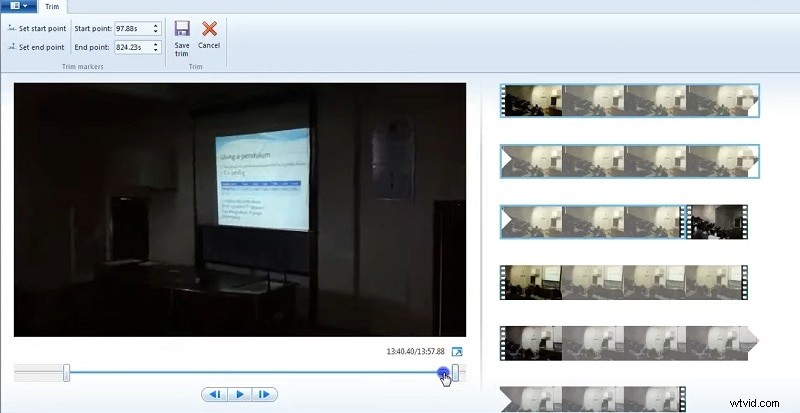800x413 pixels.
Task: Select the fifth row clip strip
Action: tap(630, 343)
